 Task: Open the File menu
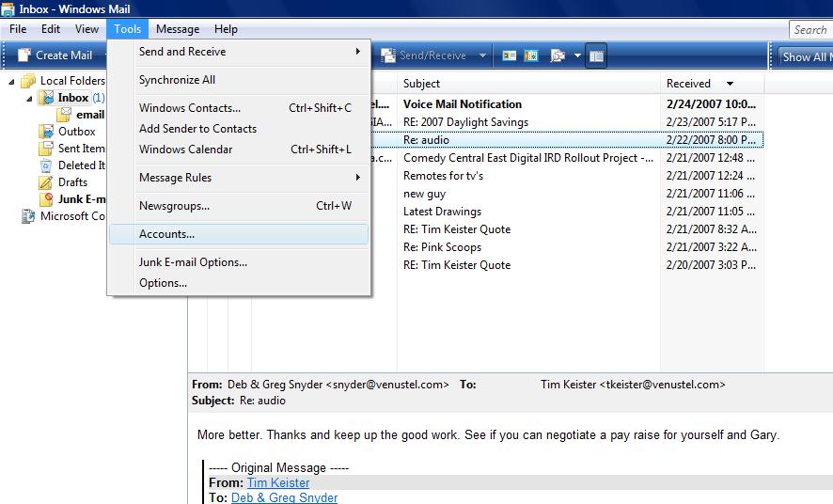(18, 29)
